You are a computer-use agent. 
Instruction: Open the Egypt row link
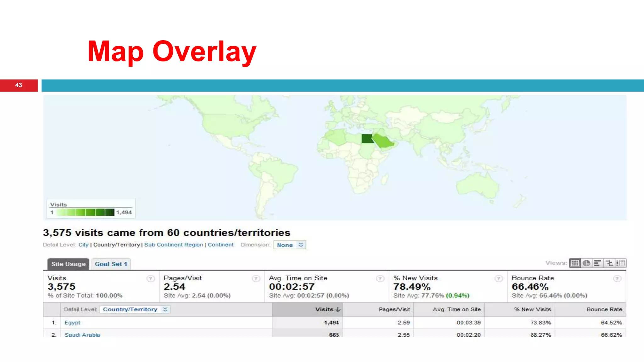pos(72,322)
